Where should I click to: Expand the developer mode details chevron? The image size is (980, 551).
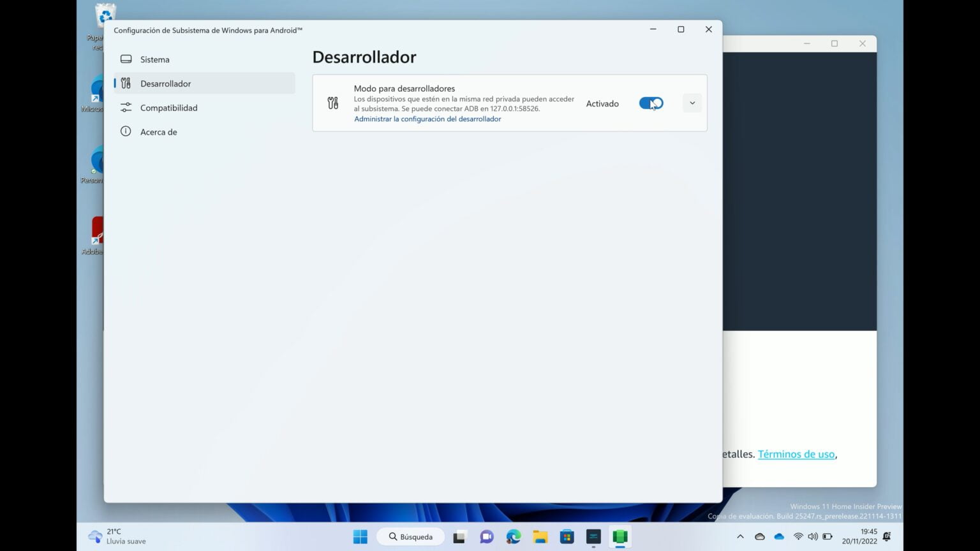(x=692, y=103)
